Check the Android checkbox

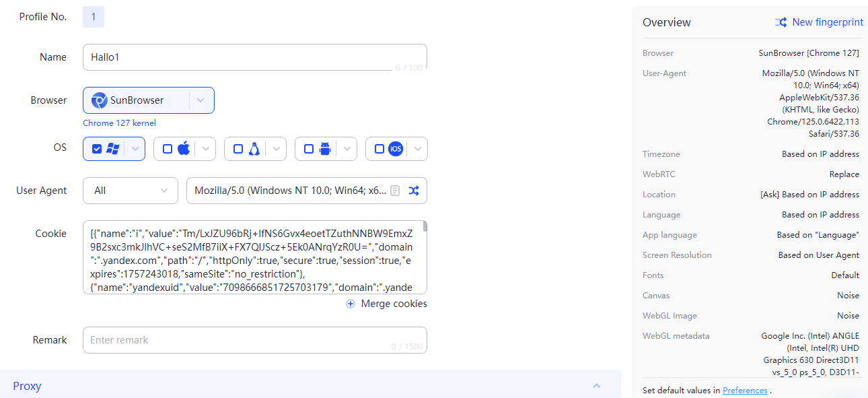point(309,149)
